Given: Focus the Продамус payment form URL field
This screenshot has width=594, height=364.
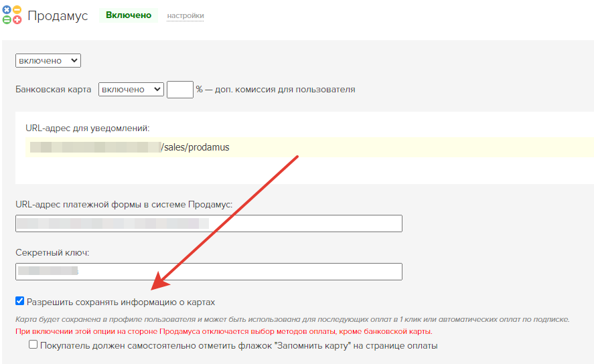Looking at the screenshot, I should pyautogui.click(x=209, y=223).
